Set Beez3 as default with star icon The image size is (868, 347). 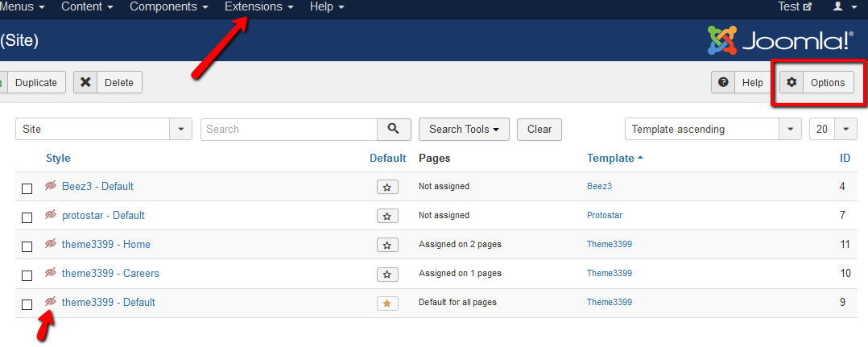387,187
